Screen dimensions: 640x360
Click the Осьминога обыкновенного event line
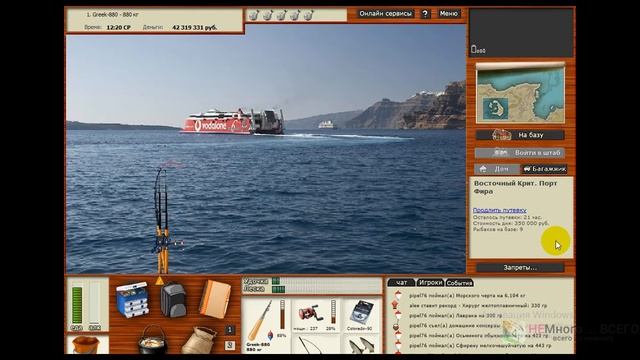(478, 336)
